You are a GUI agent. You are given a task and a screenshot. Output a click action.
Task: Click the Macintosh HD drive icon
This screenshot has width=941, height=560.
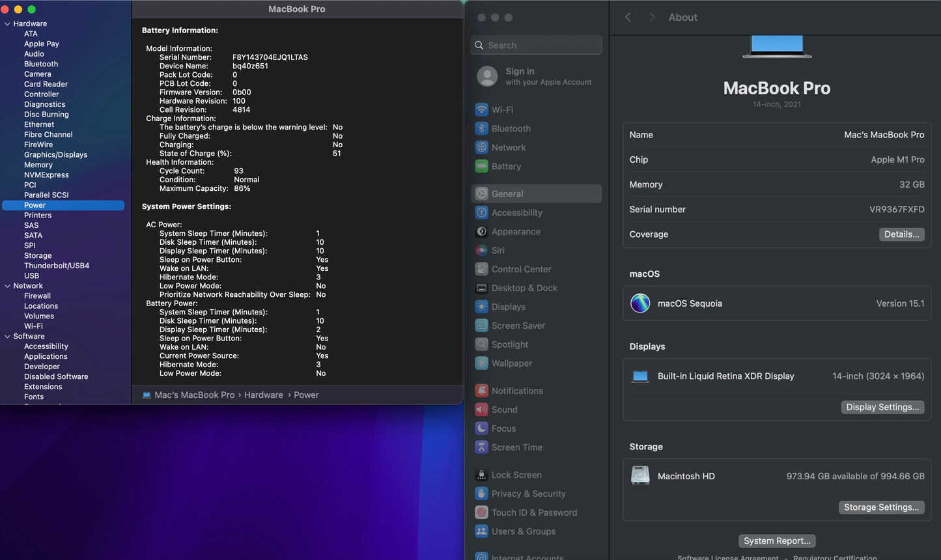(640, 476)
